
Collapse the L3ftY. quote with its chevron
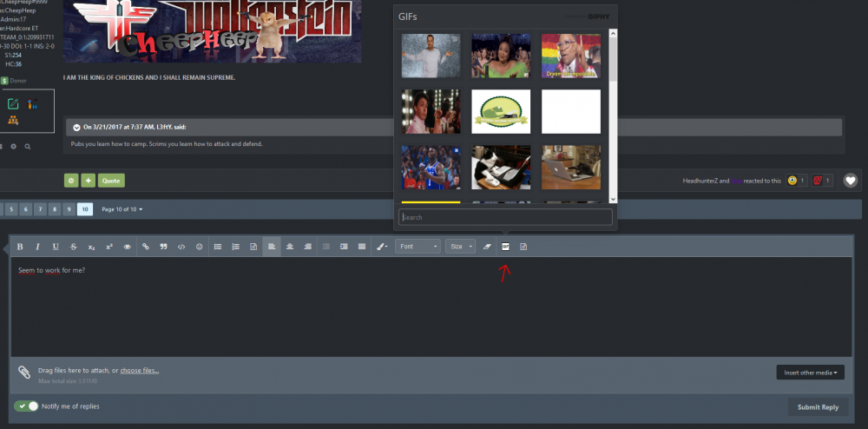[76, 128]
